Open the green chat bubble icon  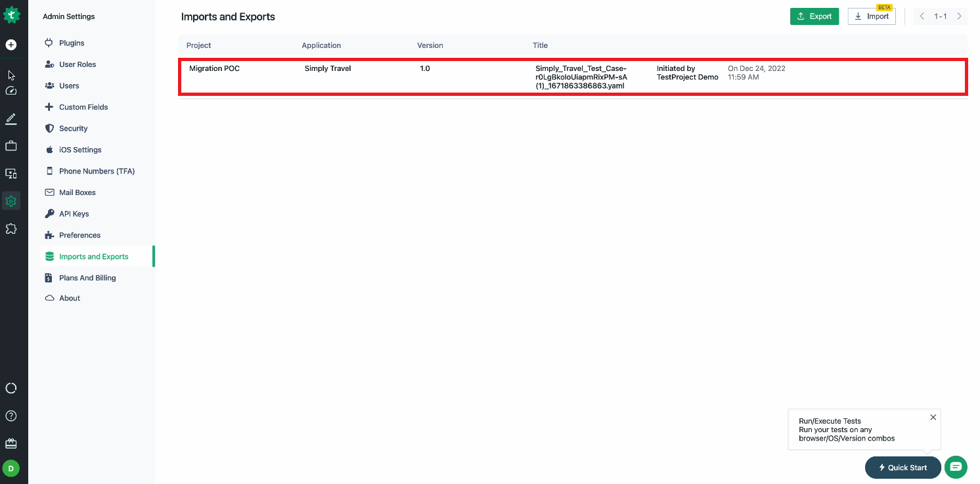(956, 467)
